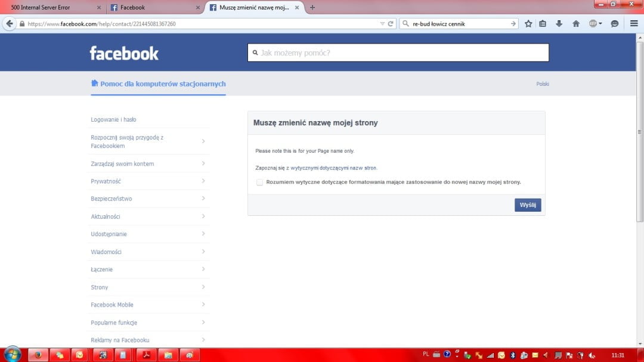644x362 pixels.
Task: Open the new tab plus button
Action: 312,7
